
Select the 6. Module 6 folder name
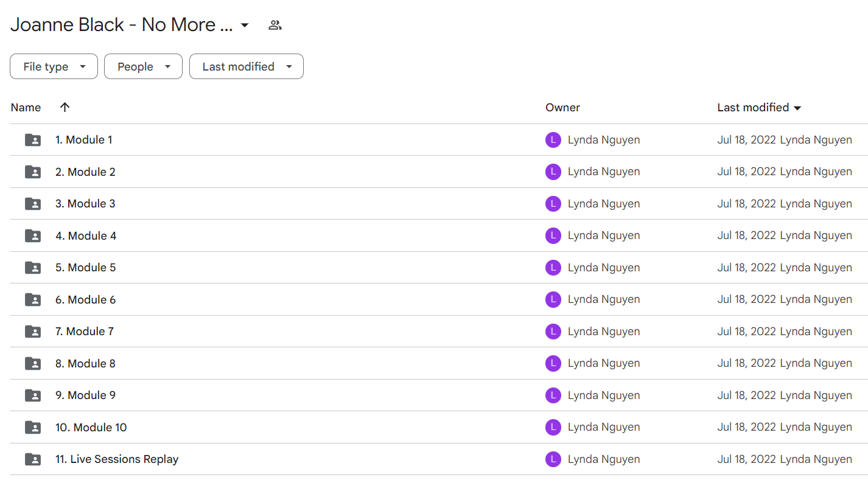tap(85, 299)
